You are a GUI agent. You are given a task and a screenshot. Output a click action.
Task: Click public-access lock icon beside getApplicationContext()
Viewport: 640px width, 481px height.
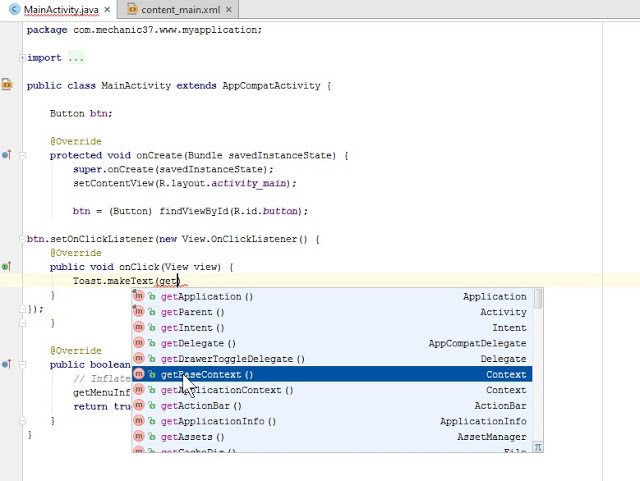click(152, 390)
